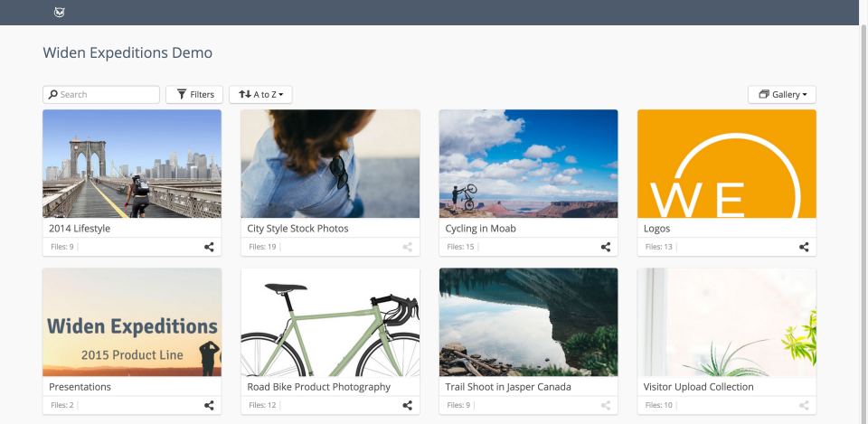The image size is (868, 424).
Task: Click the 2014 Lifestyle title link
Action: pos(80,228)
